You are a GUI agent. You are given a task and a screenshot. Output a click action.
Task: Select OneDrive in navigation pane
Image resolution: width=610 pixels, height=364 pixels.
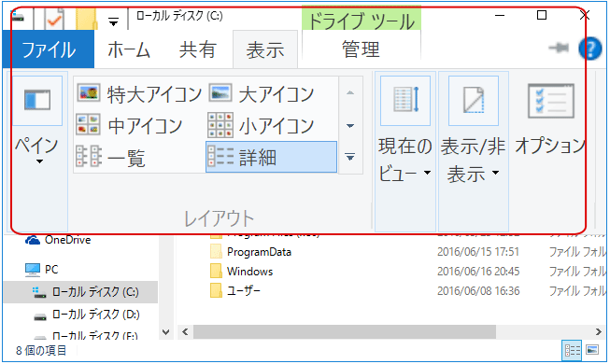[67, 240]
